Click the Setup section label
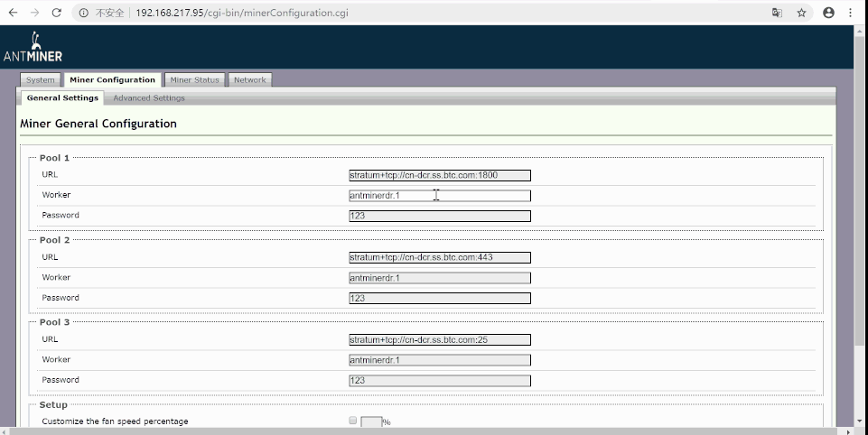The width and height of the screenshot is (868, 435). pyautogui.click(x=53, y=404)
